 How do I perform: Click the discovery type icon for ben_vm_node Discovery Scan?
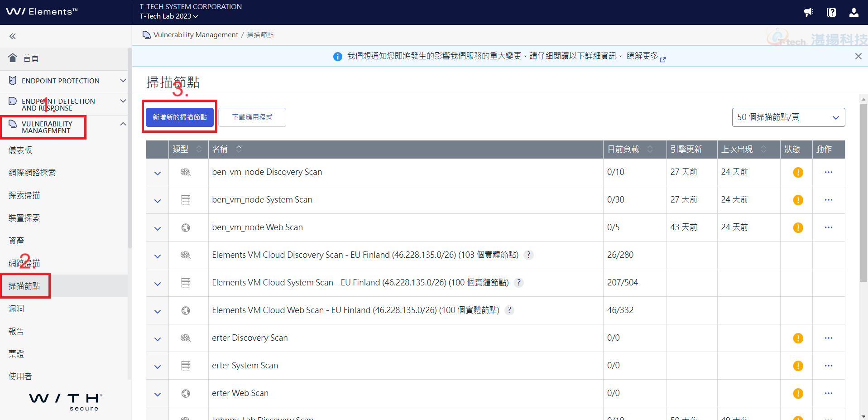coord(186,172)
